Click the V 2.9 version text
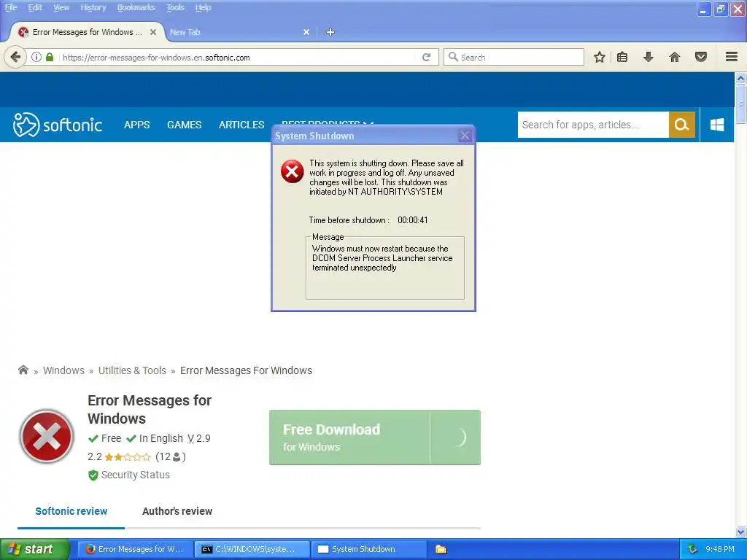Screen dimensions: 747x560 [198, 438]
